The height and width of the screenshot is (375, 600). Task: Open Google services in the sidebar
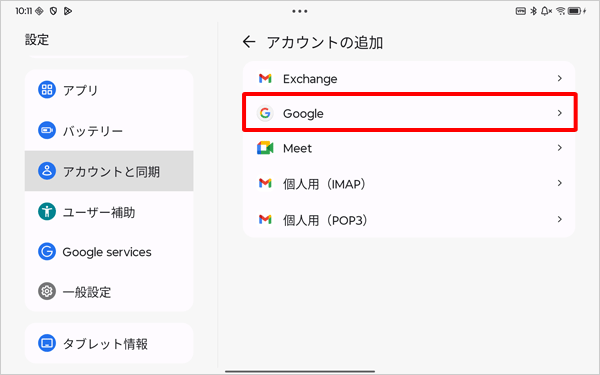tap(109, 252)
